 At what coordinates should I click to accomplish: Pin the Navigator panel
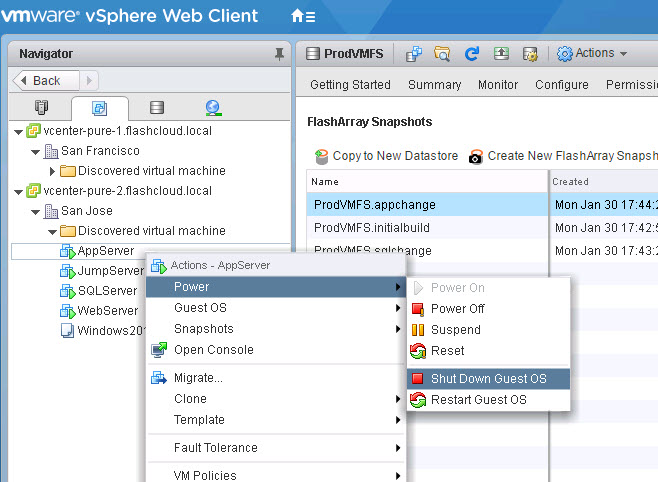pyautogui.click(x=279, y=54)
